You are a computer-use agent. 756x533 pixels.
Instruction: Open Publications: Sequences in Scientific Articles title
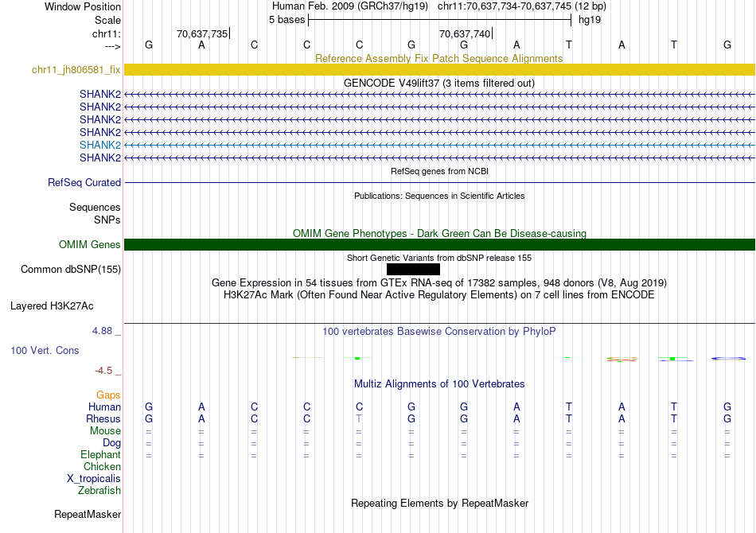pyautogui.click(x=439, y=196)
